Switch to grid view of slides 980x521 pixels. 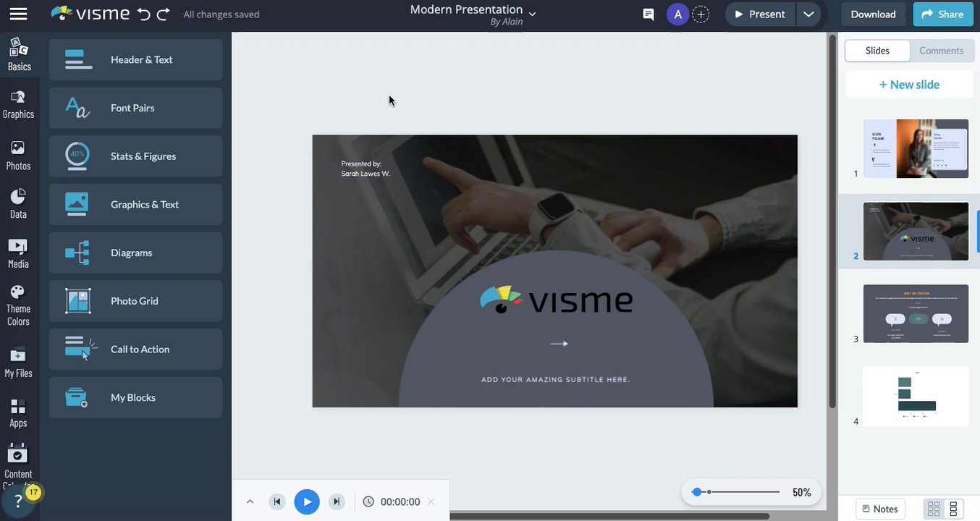934,509
